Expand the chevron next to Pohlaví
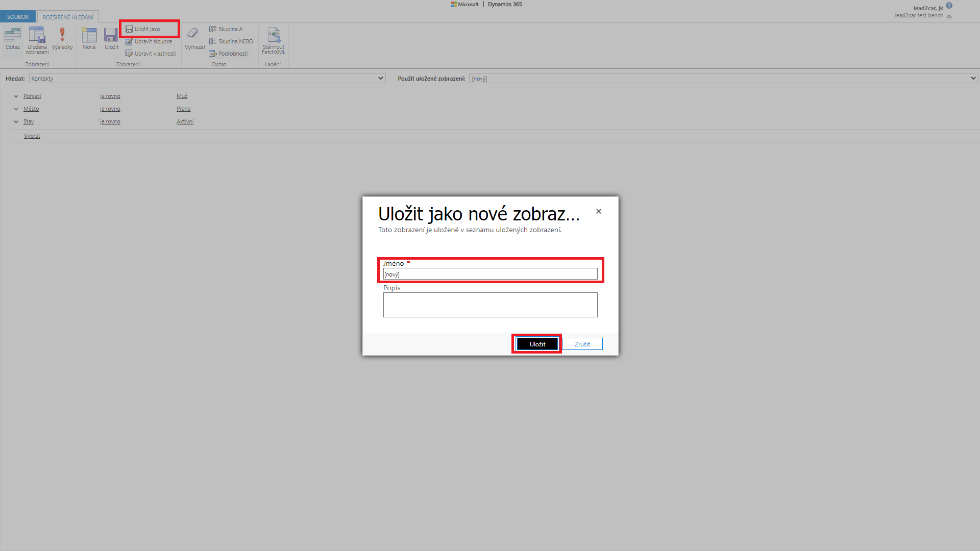Image resolution: width=980 pixels, height=551 pixels. pyautogui.click(x=16, y=96)
